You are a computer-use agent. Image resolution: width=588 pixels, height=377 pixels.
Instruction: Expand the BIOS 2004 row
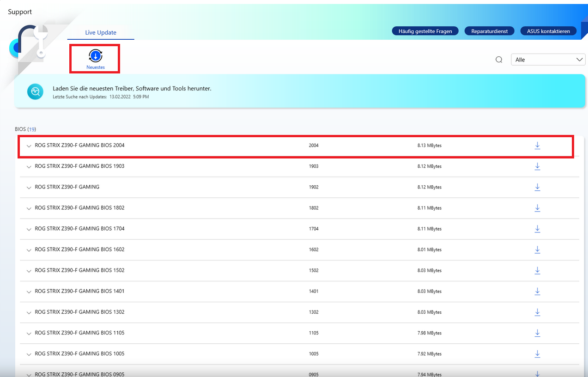(x=29, y=146)
